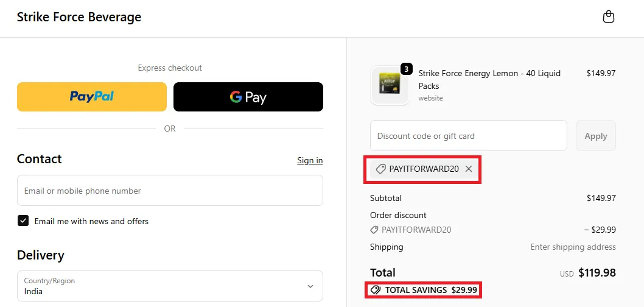
Task: Select the product title Strike Force Energy Lemon
Action: click(489, 79)
